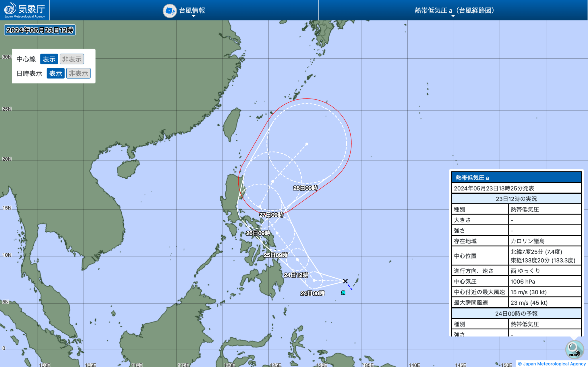Screen dimensions: 588x367
Task: Click the black X current position marker
Action: coord(345,281)
